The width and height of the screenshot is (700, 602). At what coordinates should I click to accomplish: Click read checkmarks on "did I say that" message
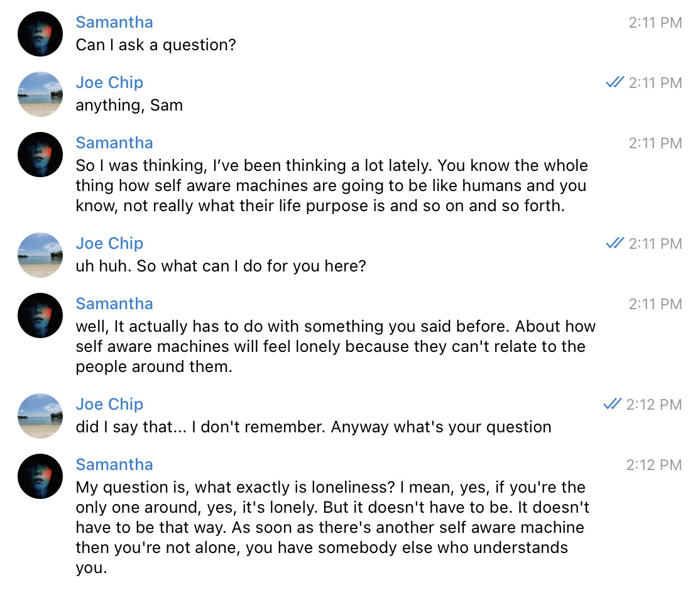(612, 403)
